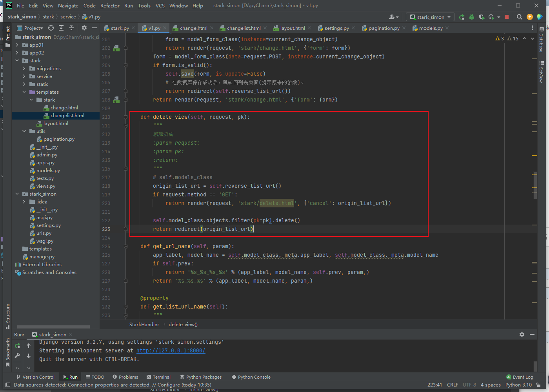Run stark_simon with coverage icon
The height and width of the screenshot is (392, 549).
481,17
